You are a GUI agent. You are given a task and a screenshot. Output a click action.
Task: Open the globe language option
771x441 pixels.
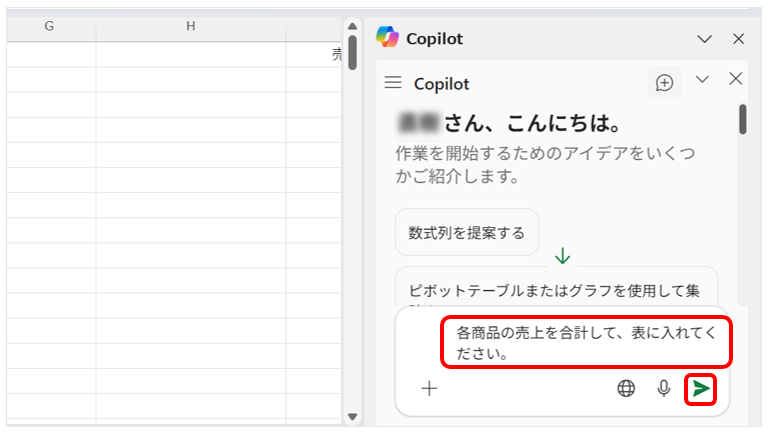coord(626,388)
